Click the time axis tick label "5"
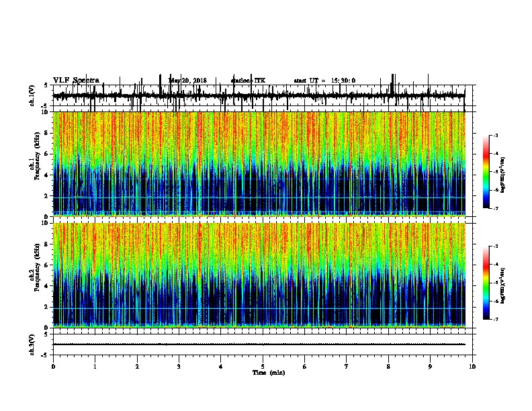The height and width of the screenshot is (411, 532). point(263,367)
